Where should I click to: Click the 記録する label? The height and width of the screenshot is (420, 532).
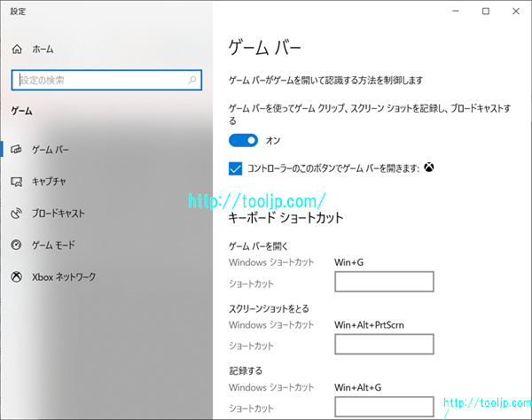coord(246,371)
